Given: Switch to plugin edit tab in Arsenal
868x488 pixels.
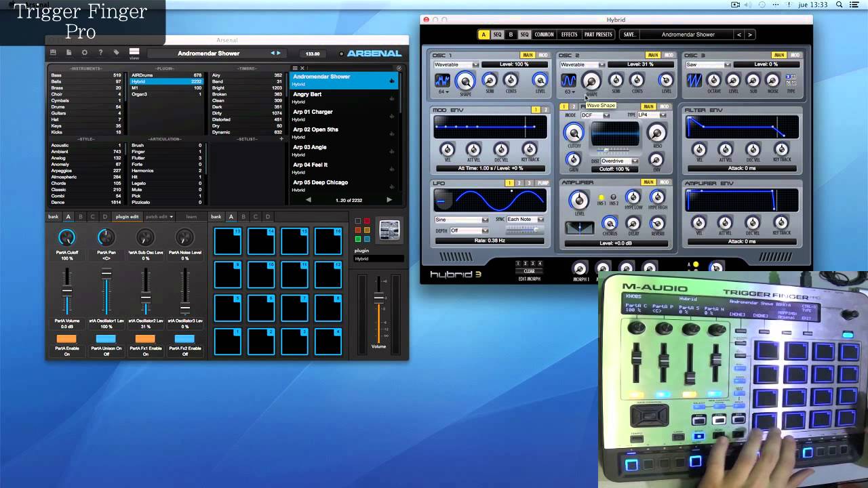Looking at the screenshot, I should (x=127, y=217).
